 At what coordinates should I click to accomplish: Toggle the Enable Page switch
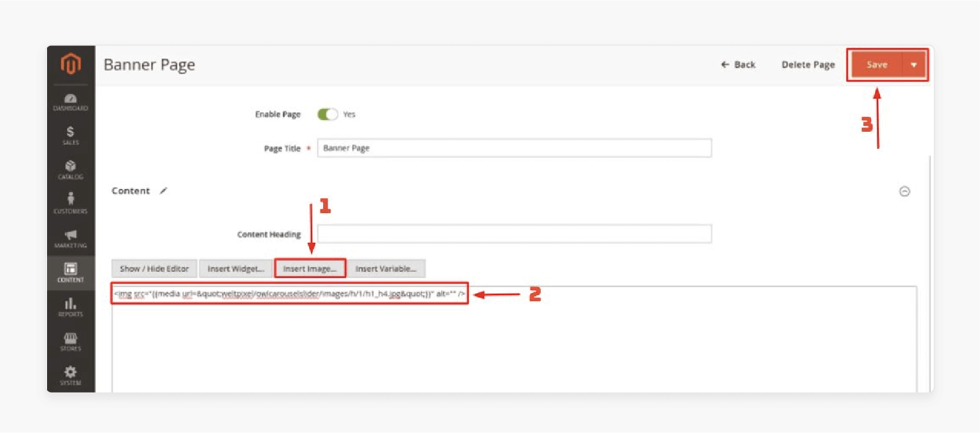coord(328,114)
